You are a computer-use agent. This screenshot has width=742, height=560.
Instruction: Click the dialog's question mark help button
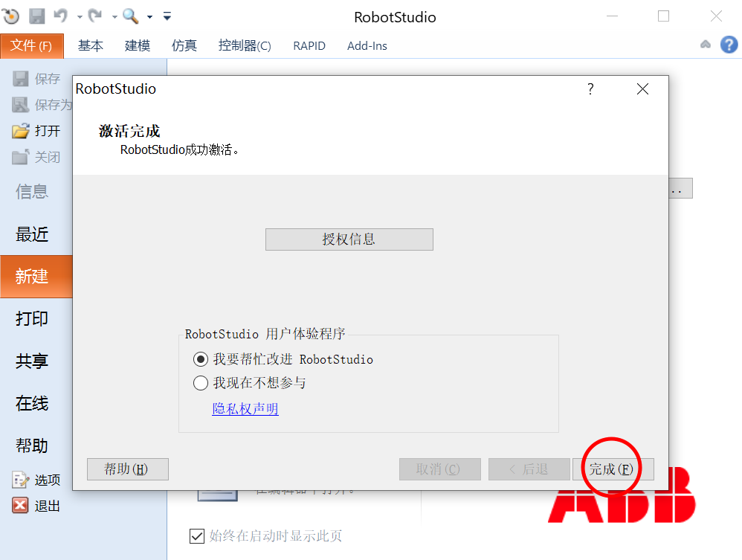coord(590,88)
